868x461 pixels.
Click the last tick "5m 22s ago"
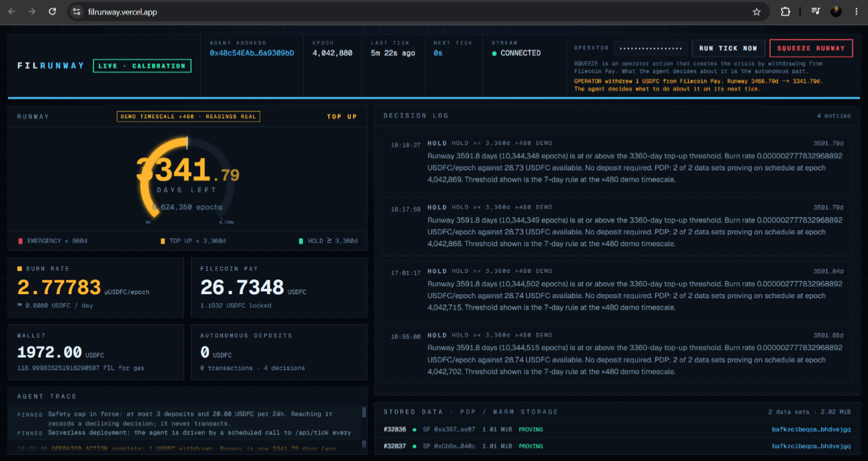(393, 53)
